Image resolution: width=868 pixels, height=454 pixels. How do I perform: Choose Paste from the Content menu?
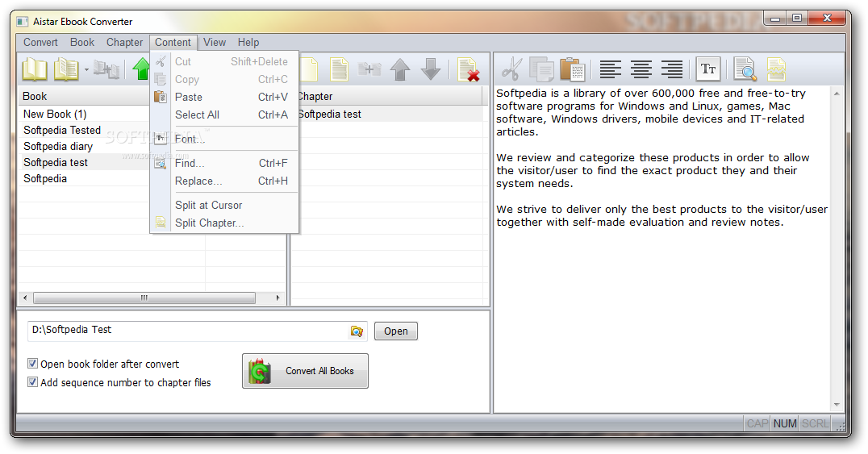224,97
